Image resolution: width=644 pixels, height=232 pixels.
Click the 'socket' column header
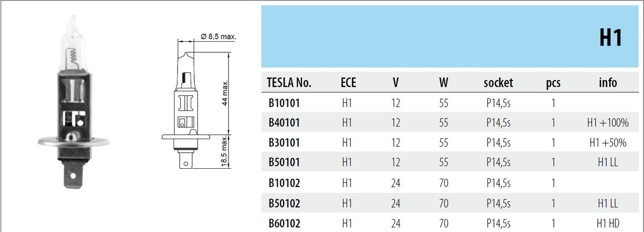pos(498,83)
